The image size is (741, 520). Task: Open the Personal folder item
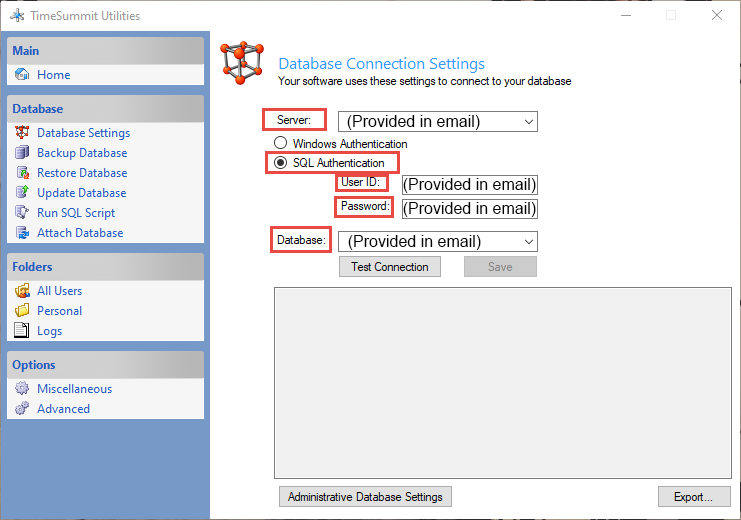point(59,311)
